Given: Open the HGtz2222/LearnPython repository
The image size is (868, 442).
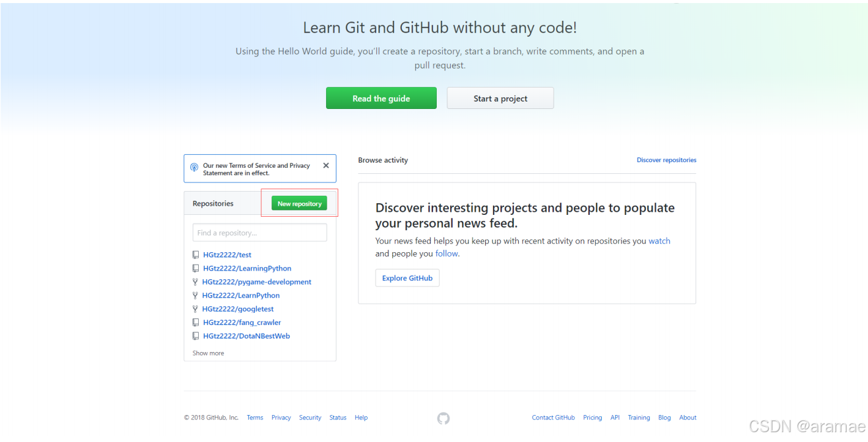Looking at the screenshot, I should [241, 296].
